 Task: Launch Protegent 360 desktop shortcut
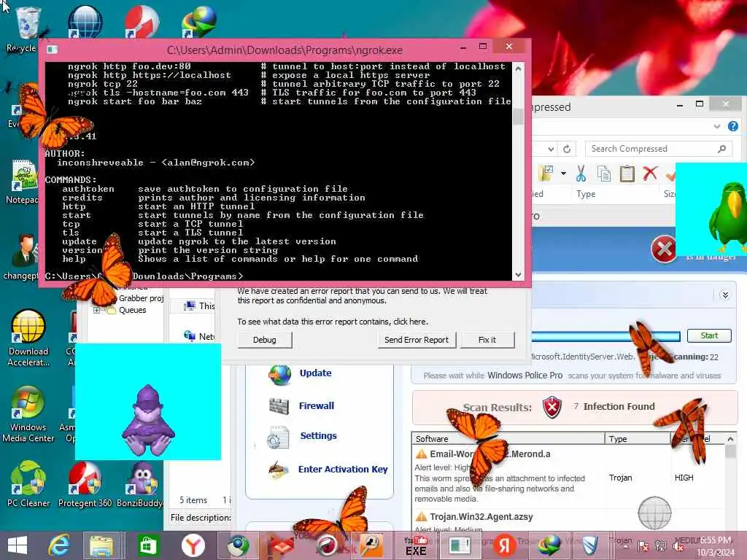(x=85, y=484)
